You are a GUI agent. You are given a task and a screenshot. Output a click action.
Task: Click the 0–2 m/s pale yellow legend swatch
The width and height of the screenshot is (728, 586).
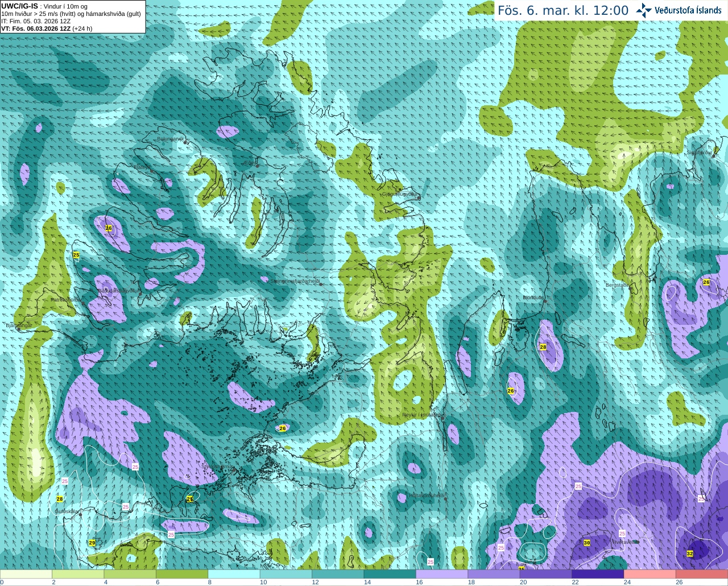coord(26,574)
